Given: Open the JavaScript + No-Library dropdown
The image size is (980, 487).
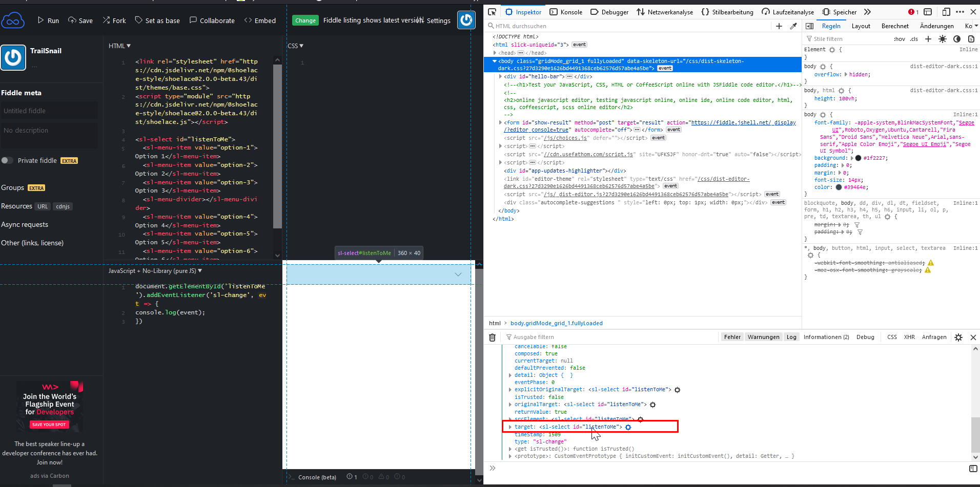Looking at the screenshot, I should click(x=155, y=270).
